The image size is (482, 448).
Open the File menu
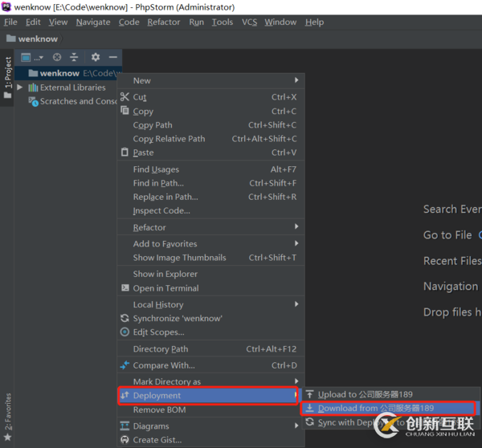(10, 22)
